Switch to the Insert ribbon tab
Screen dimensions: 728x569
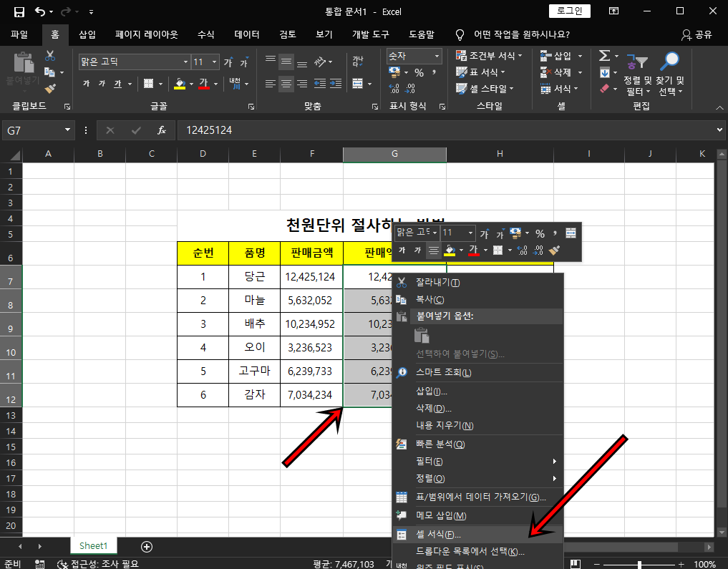pos(87,35)
